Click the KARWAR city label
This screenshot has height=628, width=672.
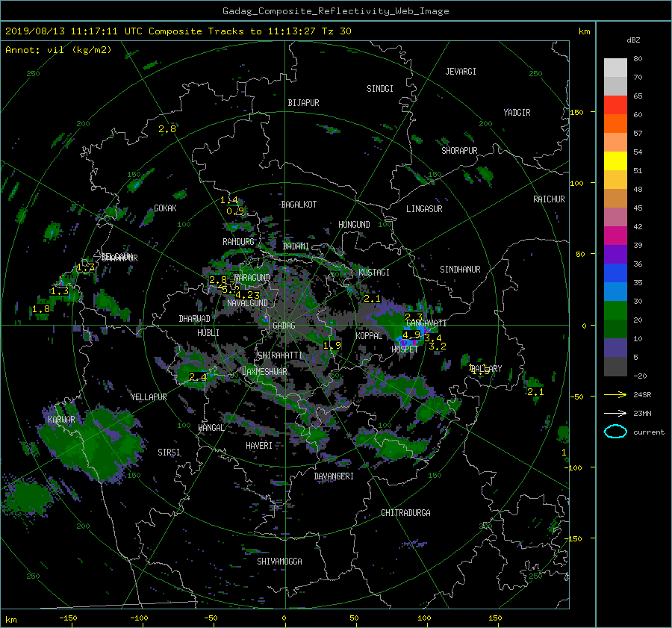61,420
